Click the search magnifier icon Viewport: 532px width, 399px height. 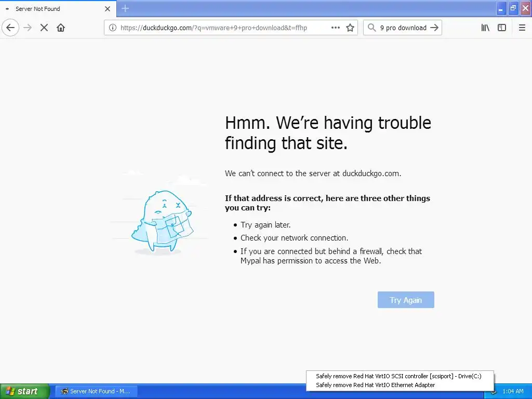372,28
